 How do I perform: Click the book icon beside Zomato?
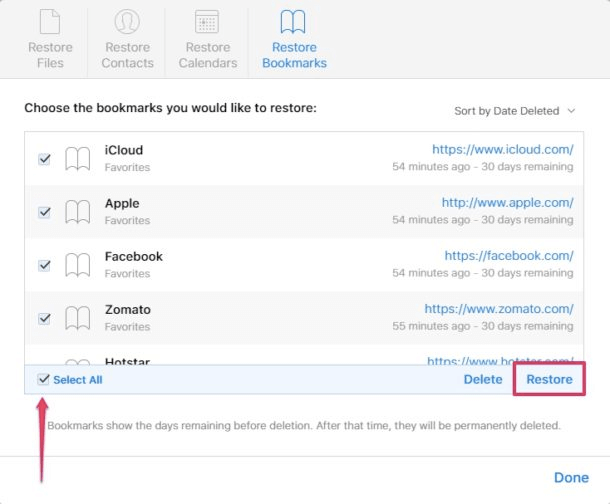coord(77,318)
